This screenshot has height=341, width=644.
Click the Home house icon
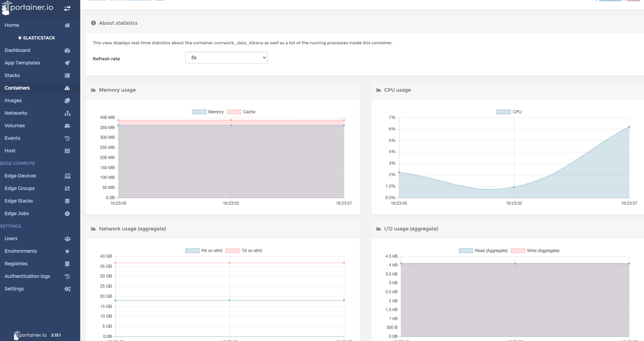pos(67,25)
